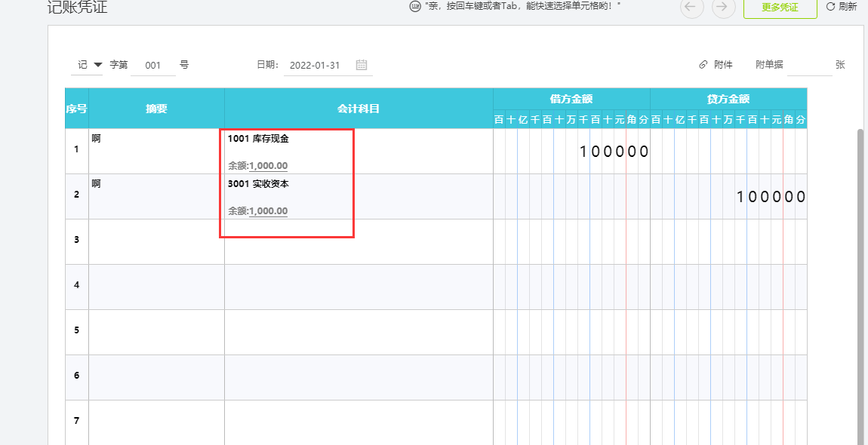Click the attachment paperclip icon
Image resolution: width=868 pixels, height=445 pixels.
(x=703, y=65)
